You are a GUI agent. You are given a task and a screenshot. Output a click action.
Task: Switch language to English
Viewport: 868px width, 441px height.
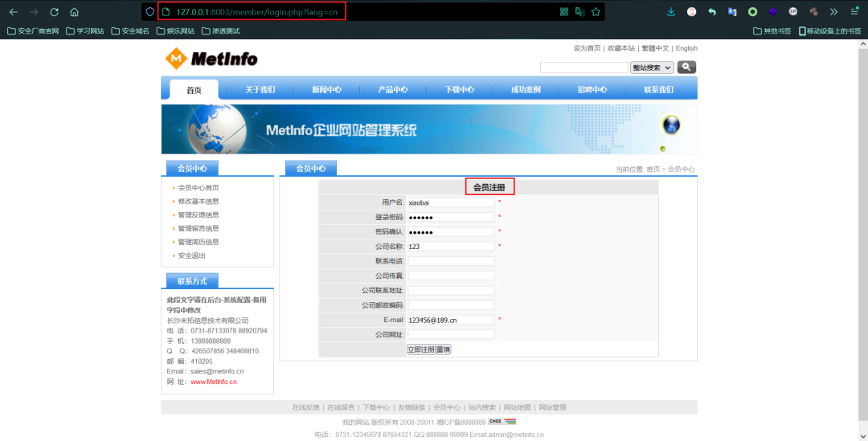click(686, 48)
